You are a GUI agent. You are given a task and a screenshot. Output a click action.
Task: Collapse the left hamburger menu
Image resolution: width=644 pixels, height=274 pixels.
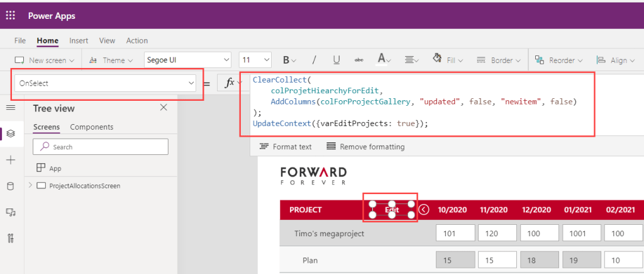click(x=10, y=108)
